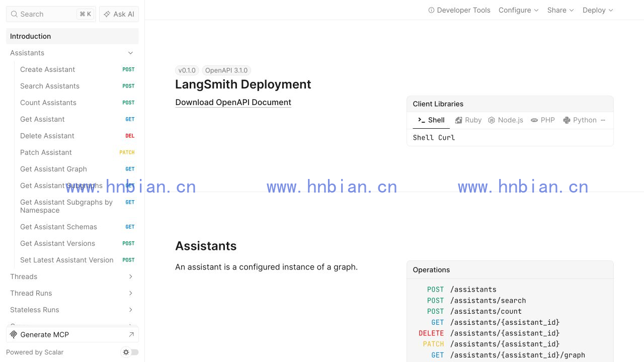Click the Shell terminal icon

pos(422,120)
